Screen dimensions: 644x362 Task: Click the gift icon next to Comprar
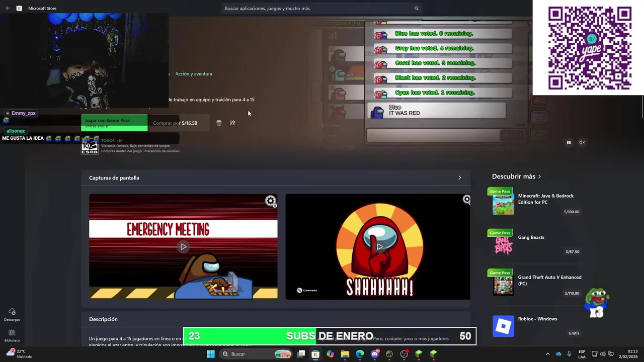[x=219, y=123]
